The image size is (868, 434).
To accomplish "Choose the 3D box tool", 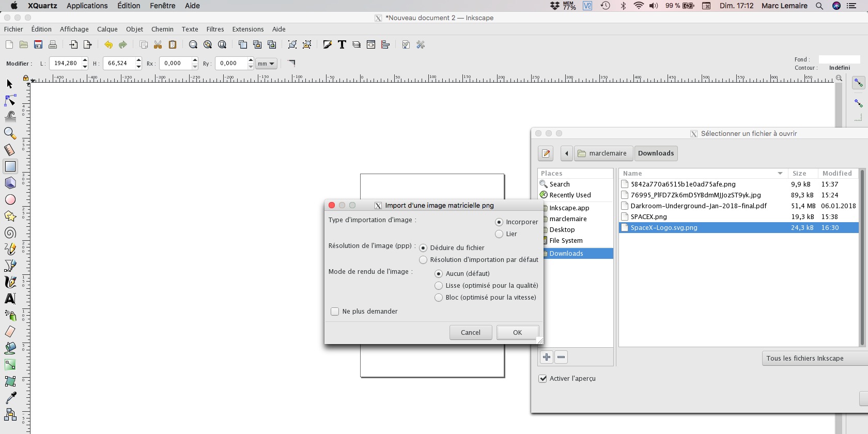I will (10, 183).
